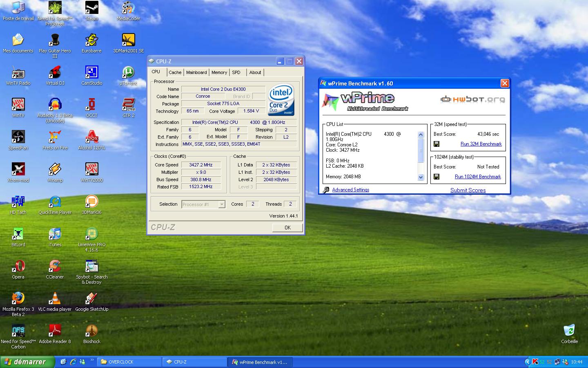This screenshot has width=588, height=368.
Task: Launch Audacity 1.3 Beta shortcut
Action: tap(55, 110)
